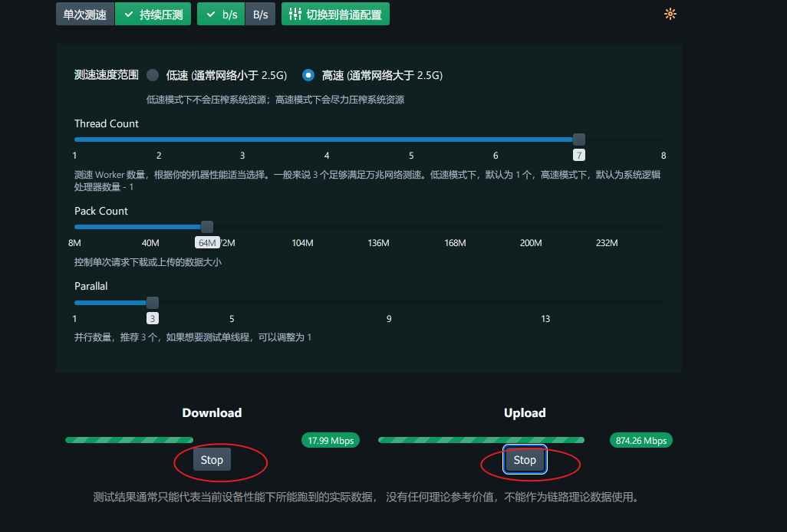Click Pack Count tick label 200M

[x=531, y=243]
